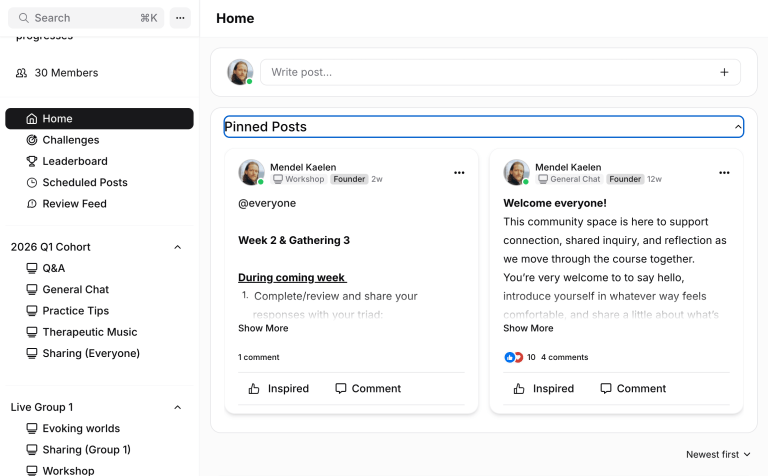Open the Newest first sort dropdown
768x476 pixels.
click(718, 454)
